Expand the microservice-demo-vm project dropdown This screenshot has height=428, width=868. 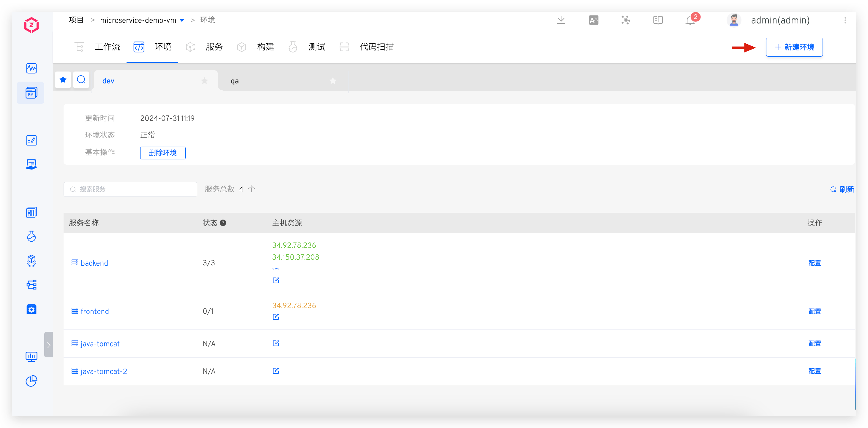tap(182, 20)
